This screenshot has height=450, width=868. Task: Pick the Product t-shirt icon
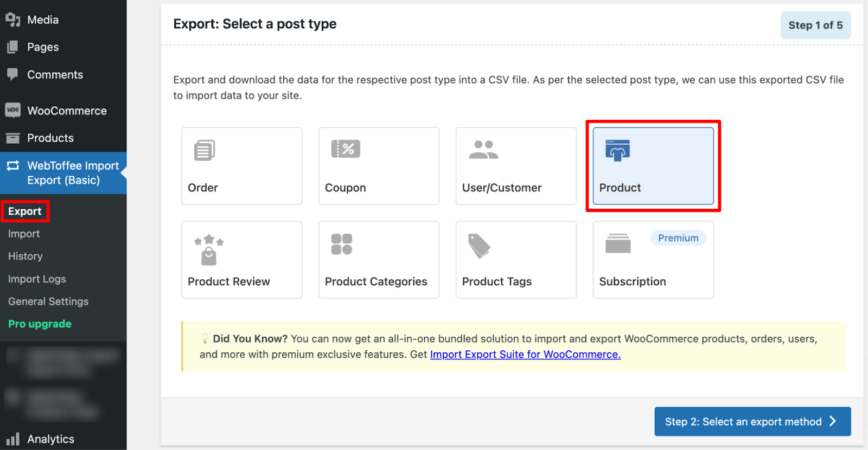click(618, 150)
